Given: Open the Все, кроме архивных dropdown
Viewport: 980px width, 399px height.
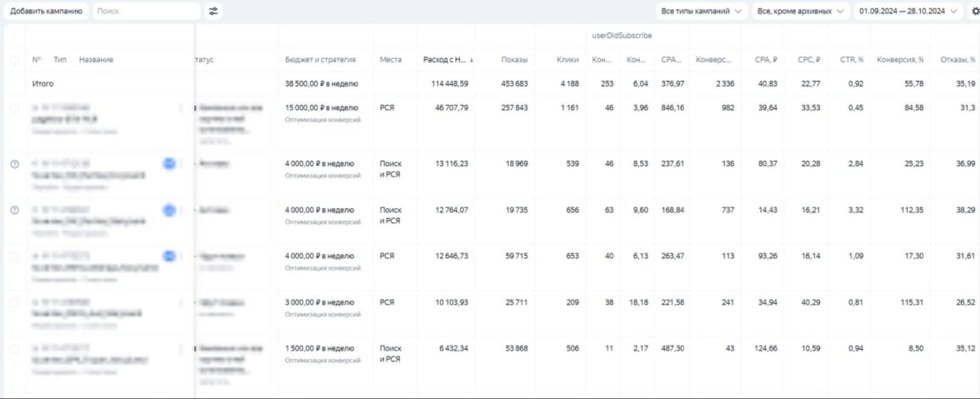Looking at the screenshot, I should coord(800,11).
